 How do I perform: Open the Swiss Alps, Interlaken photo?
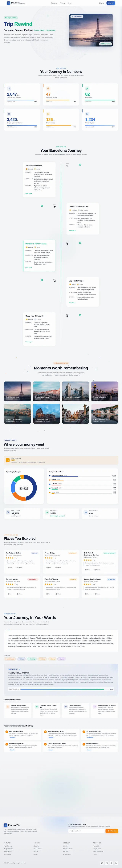click(x=17, y=413)
